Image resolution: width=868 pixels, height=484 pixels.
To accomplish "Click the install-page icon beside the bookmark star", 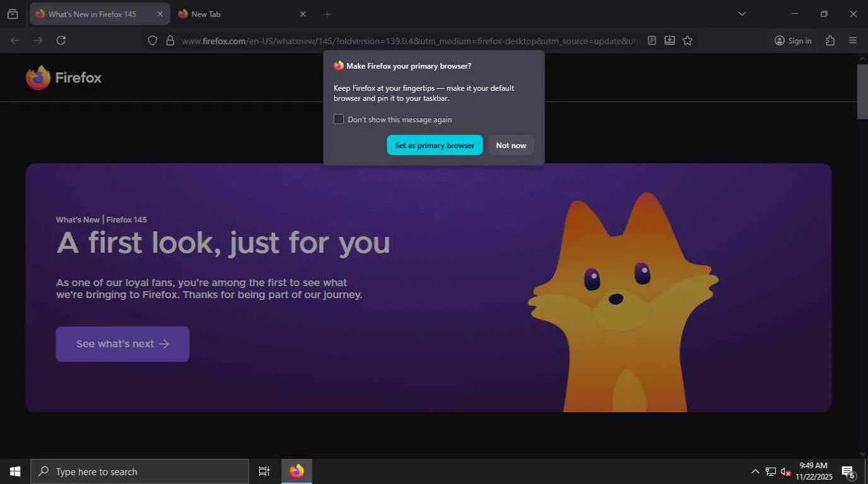I will (x=669, y=40).
